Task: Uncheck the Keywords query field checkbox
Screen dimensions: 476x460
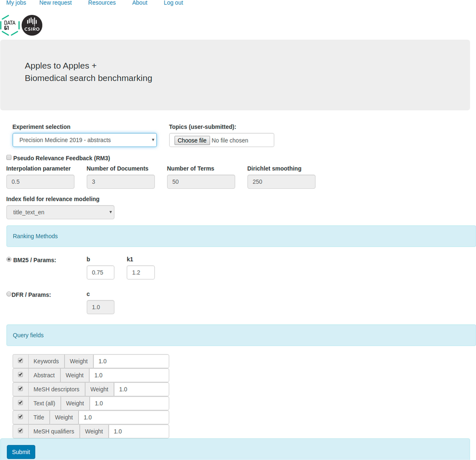Action: (x=21, y=361)
